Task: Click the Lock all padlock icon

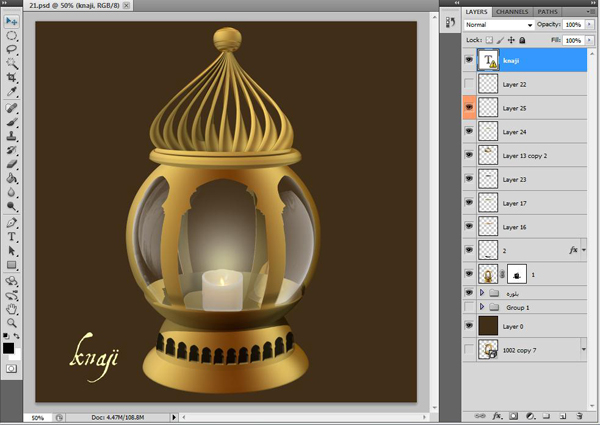Action: click(522, 40)
